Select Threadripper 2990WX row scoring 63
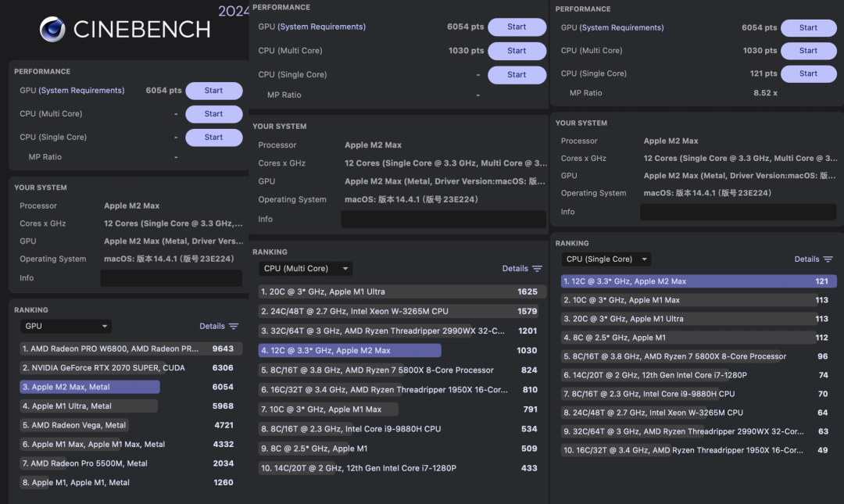 point(699,431)
